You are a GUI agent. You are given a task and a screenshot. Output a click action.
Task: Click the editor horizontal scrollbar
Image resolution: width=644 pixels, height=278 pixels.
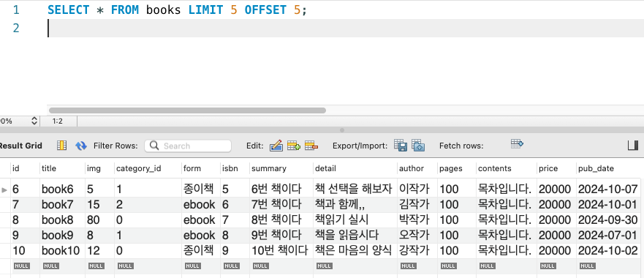(187, 110)
